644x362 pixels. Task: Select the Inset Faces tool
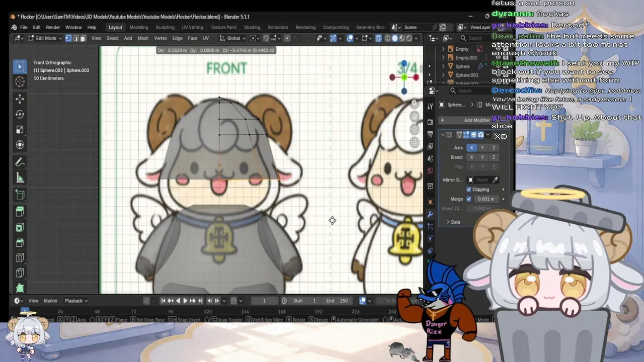[x=20, y=228]
